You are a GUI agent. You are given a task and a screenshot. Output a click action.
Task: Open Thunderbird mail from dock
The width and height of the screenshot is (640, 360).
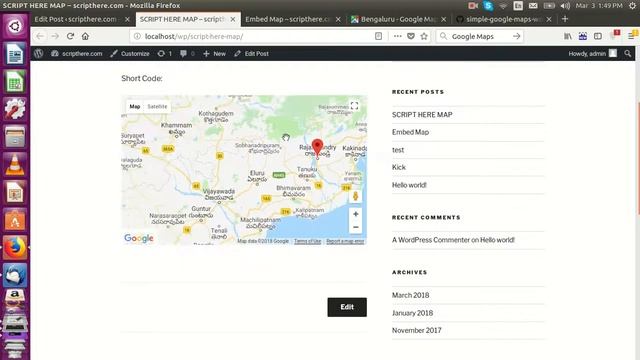pos(15,276)
